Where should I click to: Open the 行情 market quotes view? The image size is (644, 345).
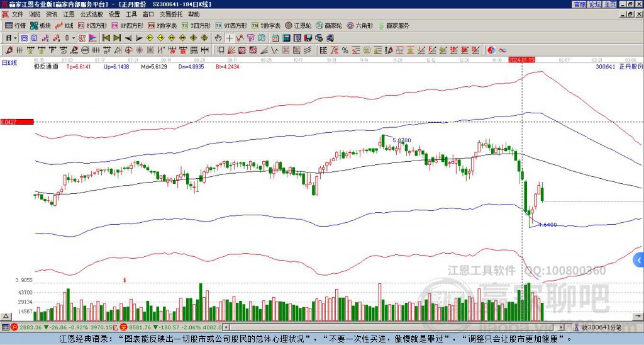point(15,25)
